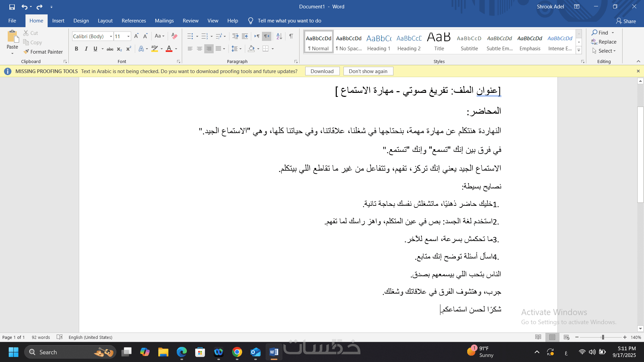
Task: Click the Superscript icon
Action: 128,49
